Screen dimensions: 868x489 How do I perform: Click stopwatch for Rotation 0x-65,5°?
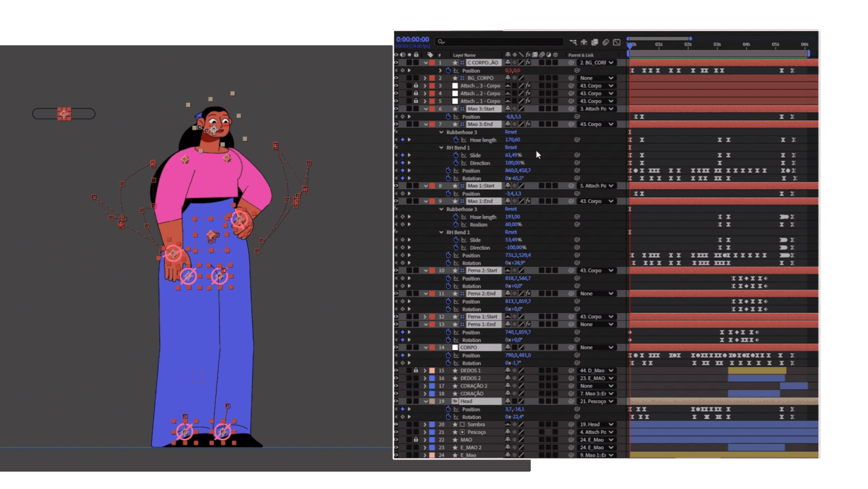pyautogui.click(x=448, y=178)
